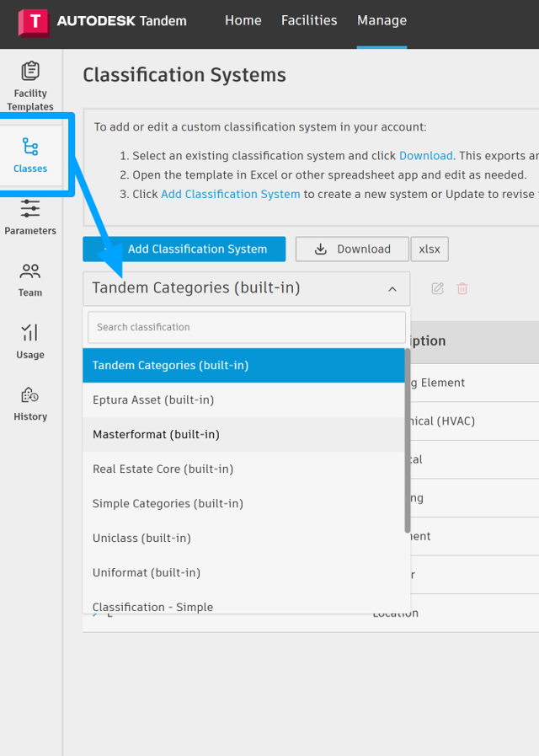Select Tandem Categories (built-in) from the list
This screenshot has height=756, width=539.
tap(243, 366)
